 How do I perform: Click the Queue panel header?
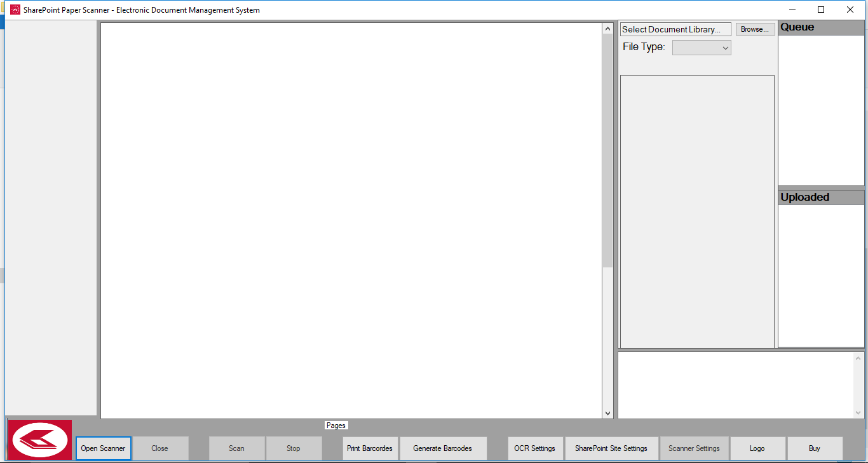point(821,27)
